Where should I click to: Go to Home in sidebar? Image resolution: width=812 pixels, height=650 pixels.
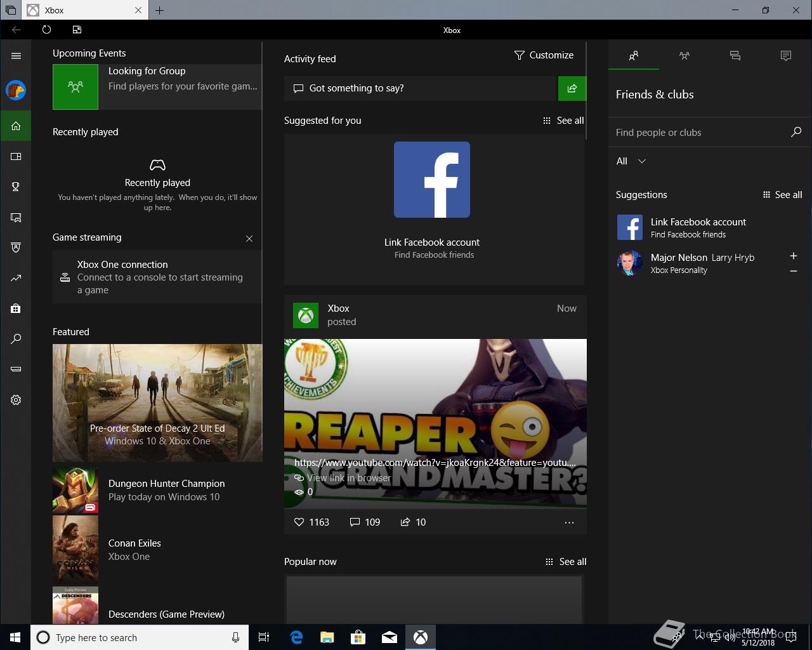click(16, 126)
